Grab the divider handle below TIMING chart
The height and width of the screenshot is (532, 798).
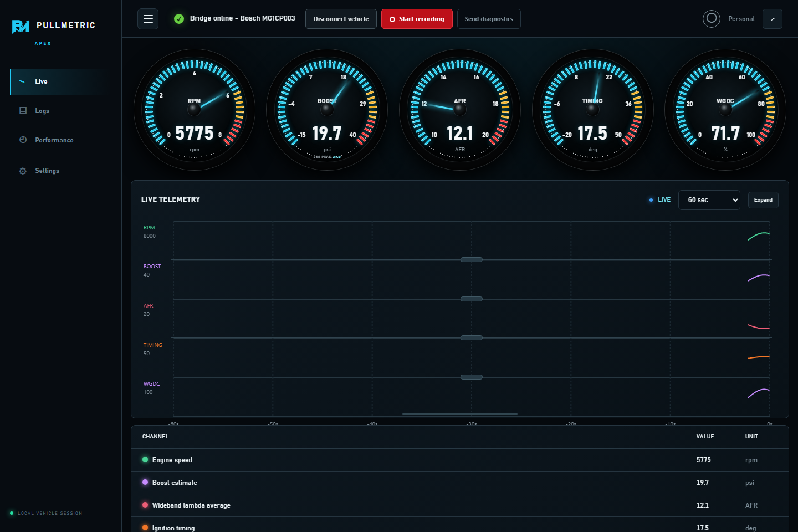tap(472, 377)
